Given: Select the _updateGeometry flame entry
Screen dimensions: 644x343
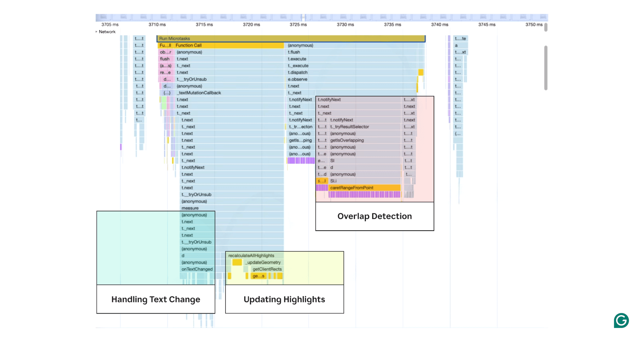Looking at the screenshot, I should (264, 262).
